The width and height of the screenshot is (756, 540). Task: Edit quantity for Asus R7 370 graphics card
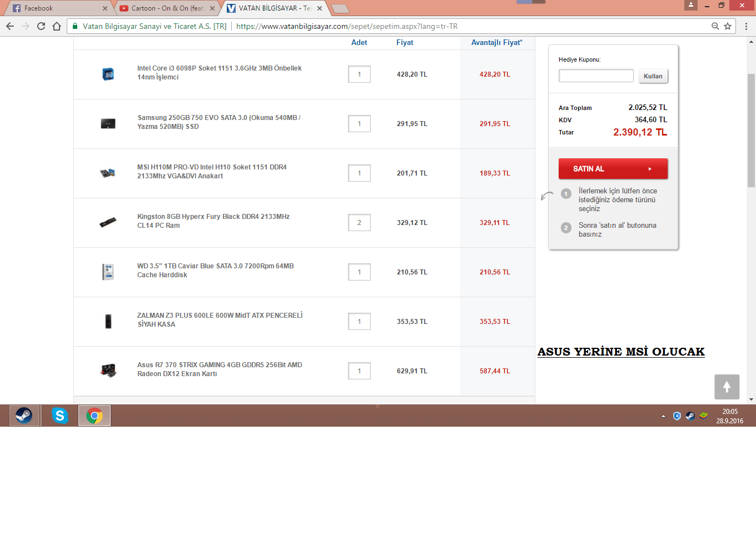pos(359,371)
